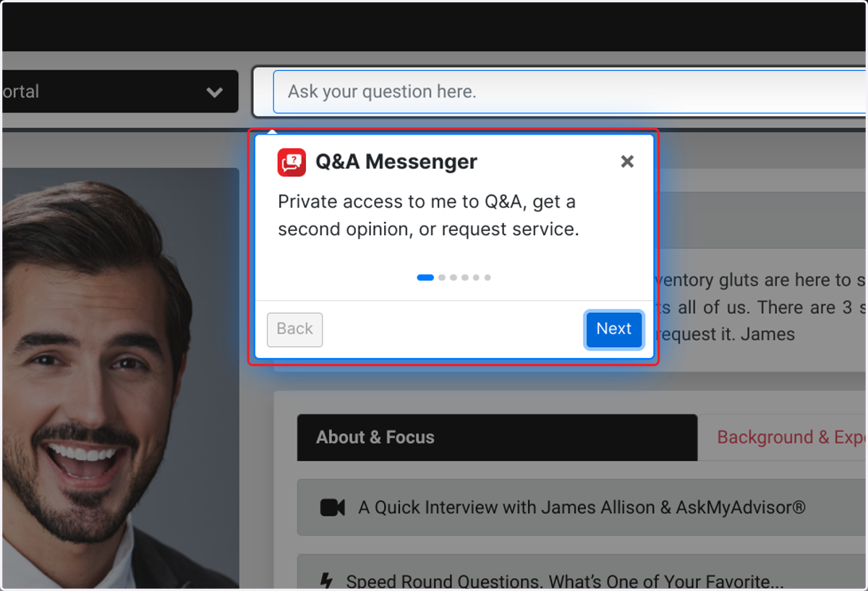Click the lightning bolt Speed Round icon
This screenshot has height=591, width=868.
(x=326, y=582)
